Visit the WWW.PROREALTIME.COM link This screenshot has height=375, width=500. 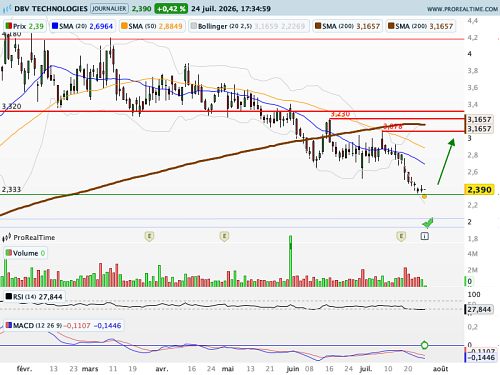tap(462, 9)
